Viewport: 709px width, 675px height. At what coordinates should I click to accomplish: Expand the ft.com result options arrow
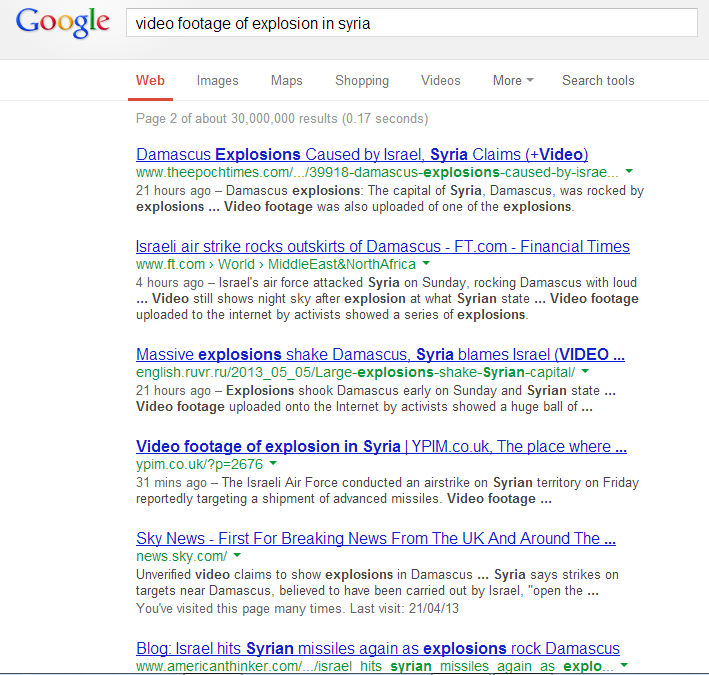click(x=426, y=263)
